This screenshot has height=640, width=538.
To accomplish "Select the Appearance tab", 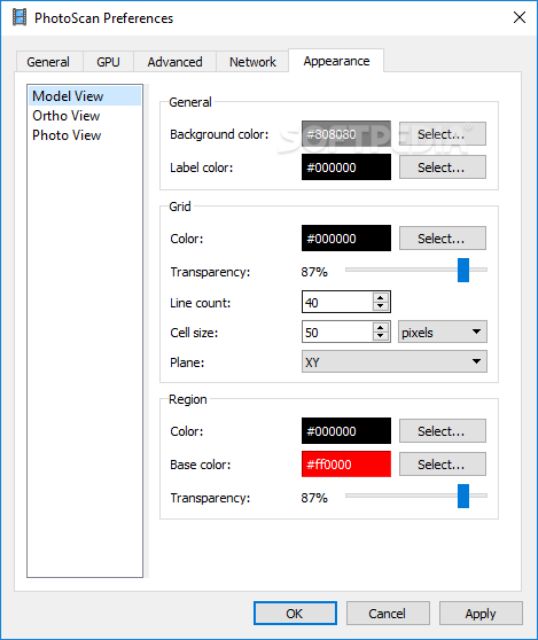I will pos(336,61).
